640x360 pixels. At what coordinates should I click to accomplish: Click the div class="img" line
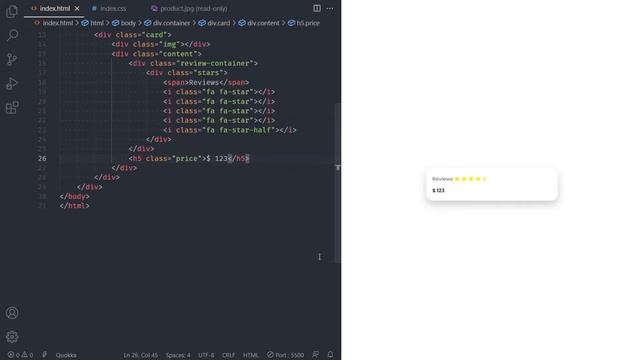[161, 44]
